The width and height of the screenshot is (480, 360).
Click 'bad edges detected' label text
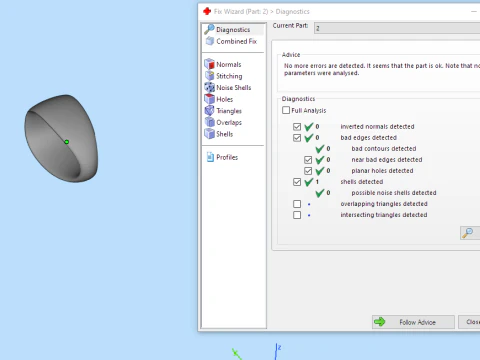tap(368, 138)
